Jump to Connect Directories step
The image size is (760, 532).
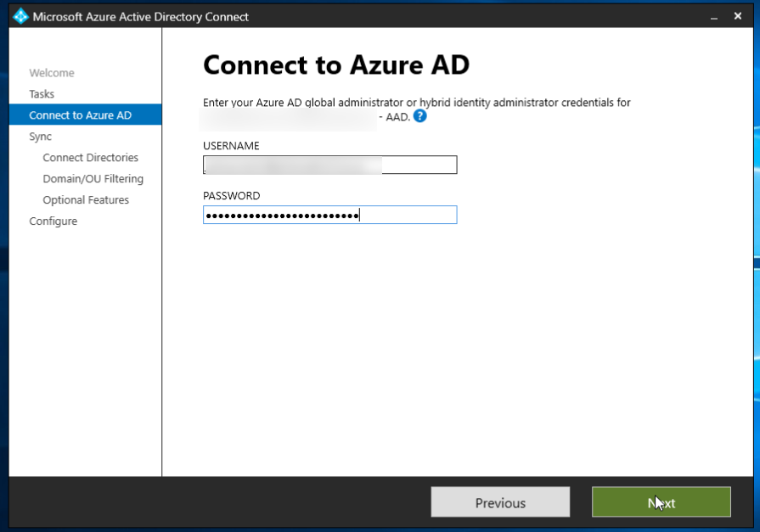(x=90, y=158)
